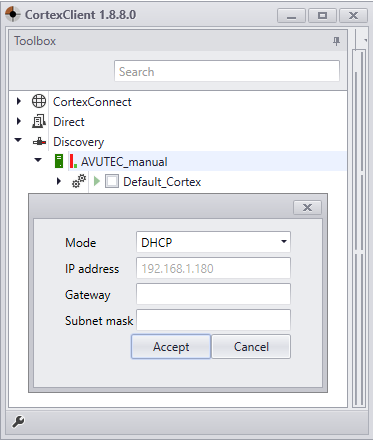Click the Gateway input field
Image resolution: width=373 pixels, height=440 pixels.
pos(213,294)
